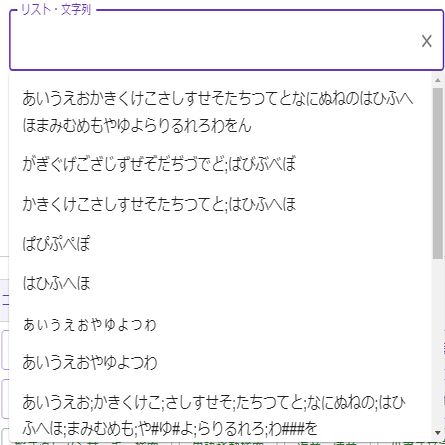
Task: Clear the リスト・文字列 field with X
Action: point(427,41)
